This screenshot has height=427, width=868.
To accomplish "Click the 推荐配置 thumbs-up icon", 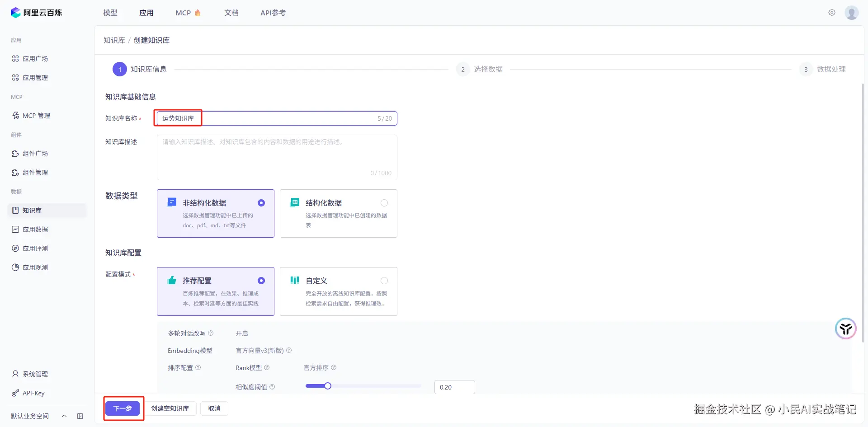I will click(x=172, y=280).
